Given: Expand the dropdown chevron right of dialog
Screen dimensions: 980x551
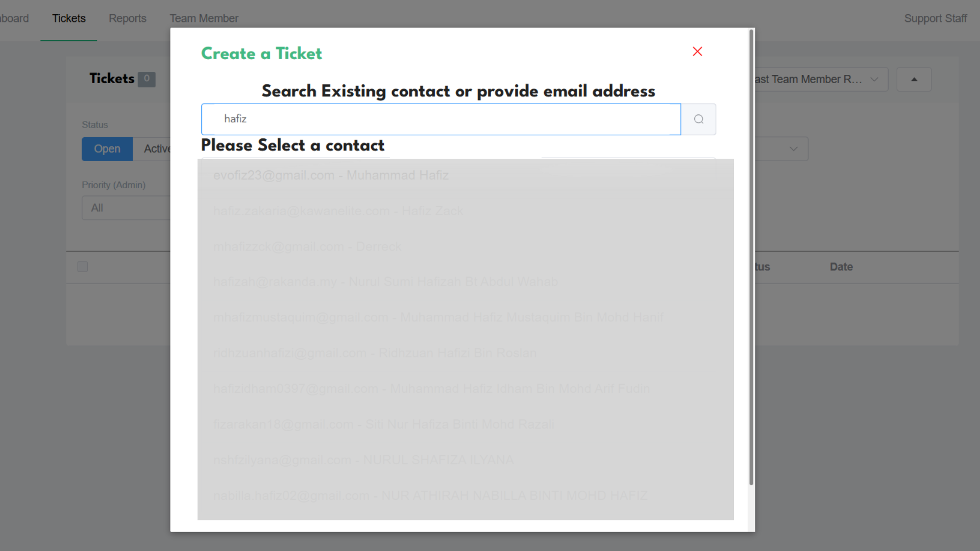Looking at the screenshot, I should pos(793,149).
